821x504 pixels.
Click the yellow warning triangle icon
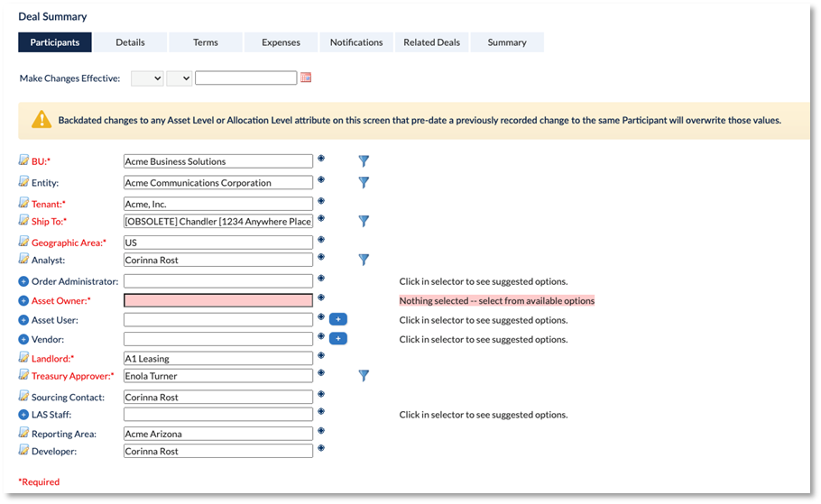[42, 120]
